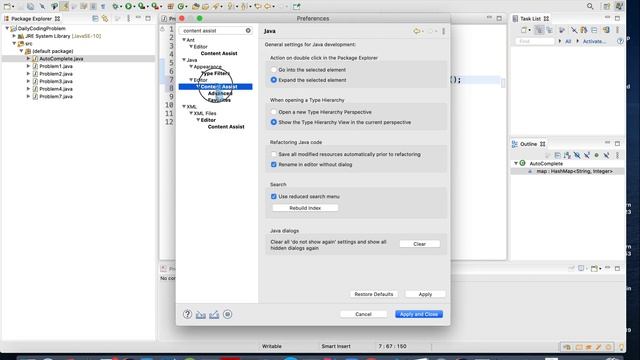
Task: Switch to Package Explorer tab
Action: tap(32, 18)
